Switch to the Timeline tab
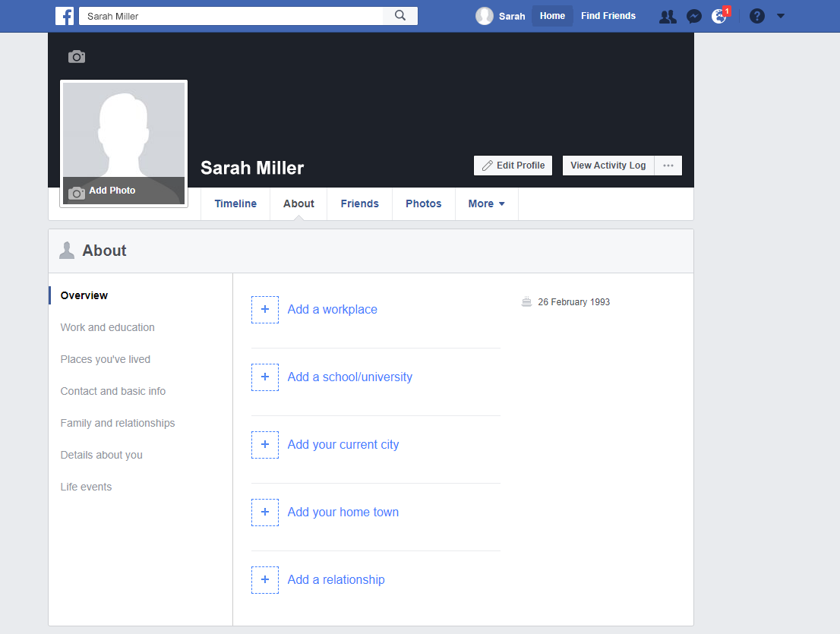Image resolution: width=840 pixels, height=634 pixels. point(235,203)
